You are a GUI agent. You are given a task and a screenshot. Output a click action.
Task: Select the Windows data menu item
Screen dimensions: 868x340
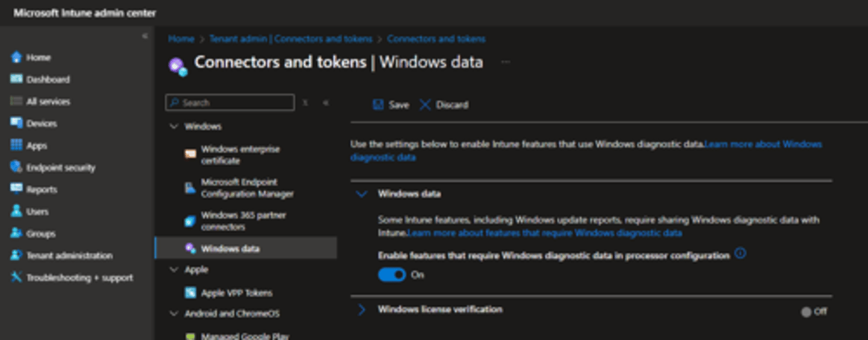click(246, 248)
